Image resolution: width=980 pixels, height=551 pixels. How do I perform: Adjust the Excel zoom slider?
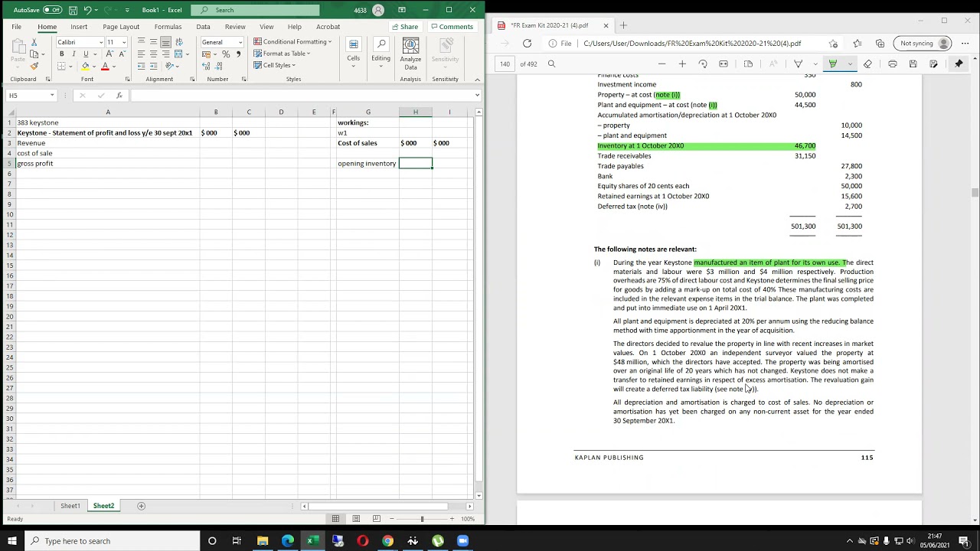click(422, 519)
